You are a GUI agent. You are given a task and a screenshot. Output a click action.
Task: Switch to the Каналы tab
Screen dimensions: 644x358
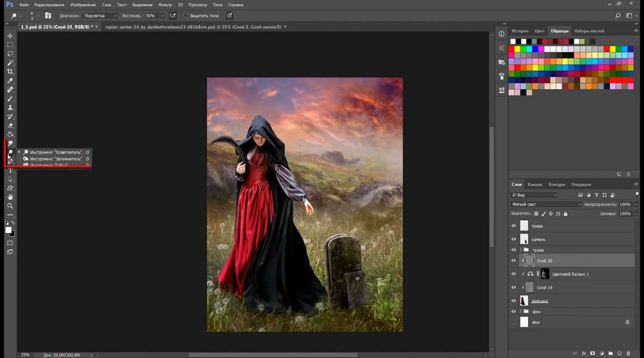click(535, 184)
